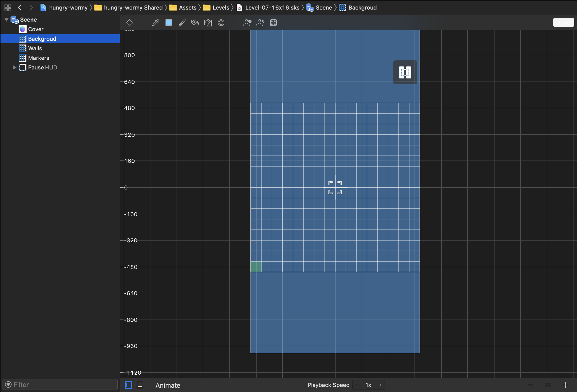This screenshot has width=577, height=392.
Task: Open Levels folder in breadcrumb path
Action: (221, 8)
